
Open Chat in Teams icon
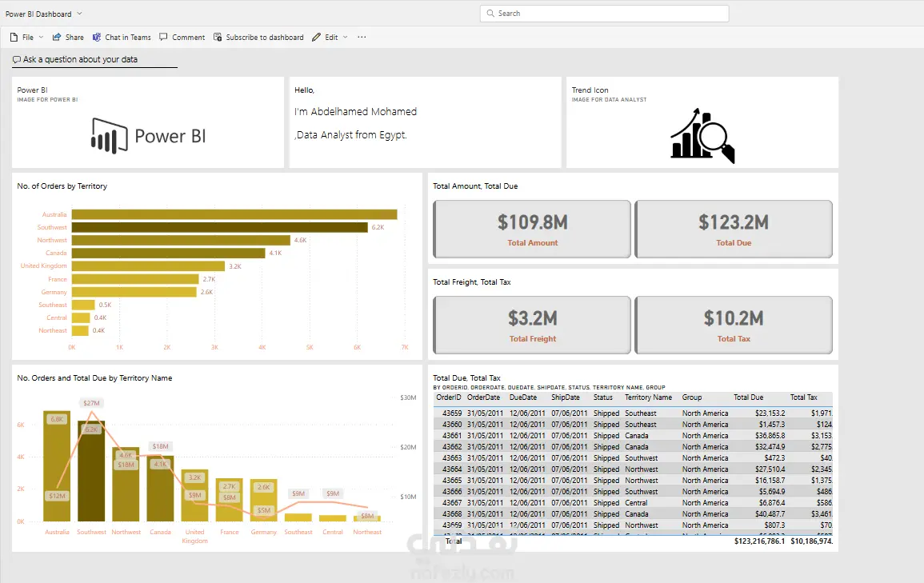point(97,38)
